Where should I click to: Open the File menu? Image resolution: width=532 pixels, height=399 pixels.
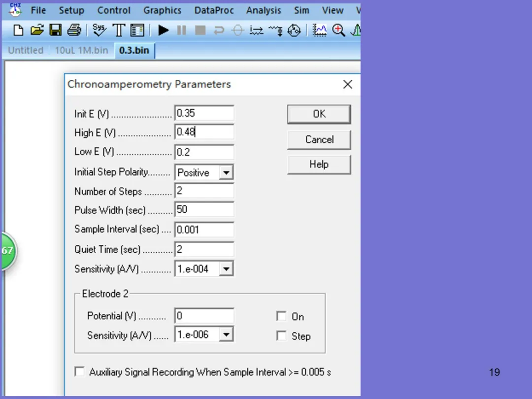click(x=38, y=10)
